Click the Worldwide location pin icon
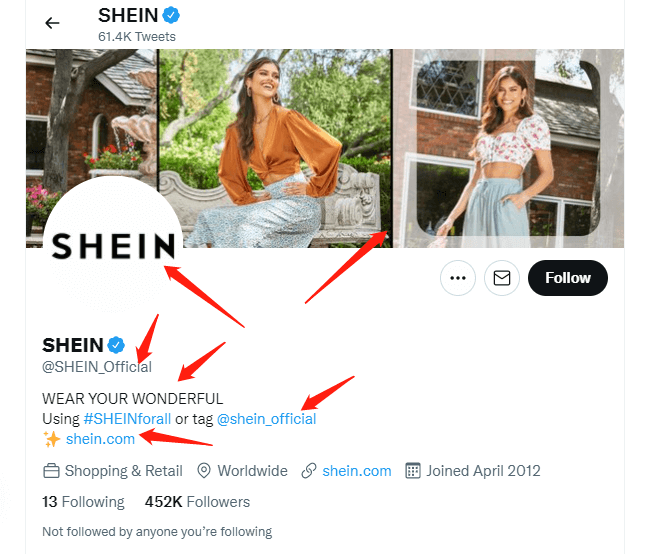 click(204, 470)
